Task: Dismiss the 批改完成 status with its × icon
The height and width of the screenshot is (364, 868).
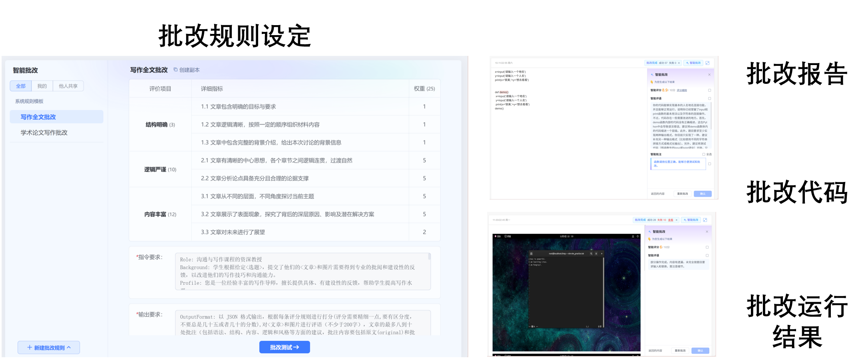Action: [679, 63]
